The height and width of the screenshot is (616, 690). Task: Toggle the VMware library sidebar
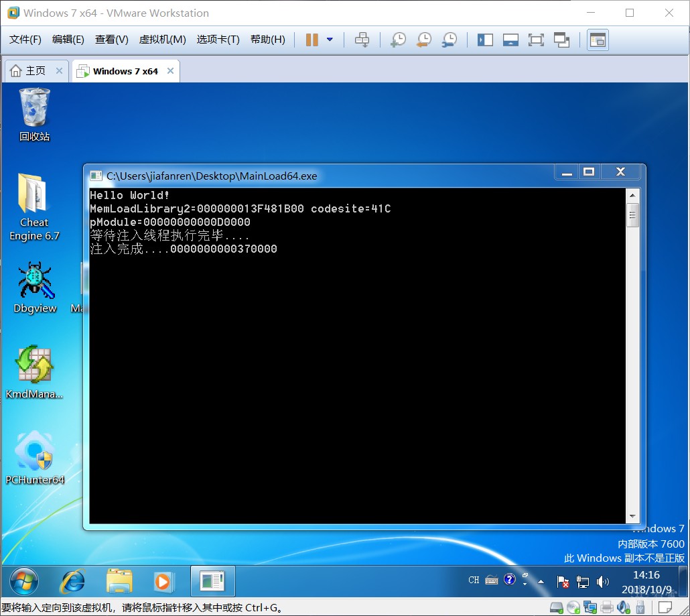(485, 40)
